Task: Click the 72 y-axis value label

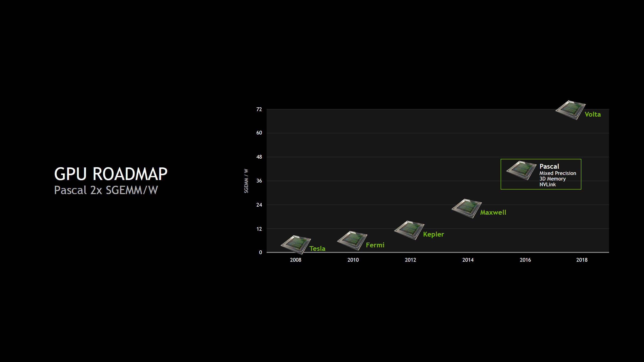Action: 259,109
